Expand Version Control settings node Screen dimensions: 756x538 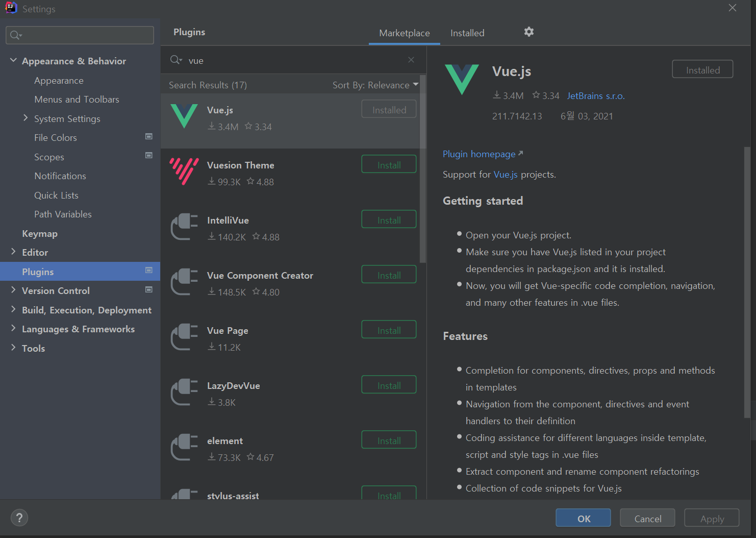[13, 289]
